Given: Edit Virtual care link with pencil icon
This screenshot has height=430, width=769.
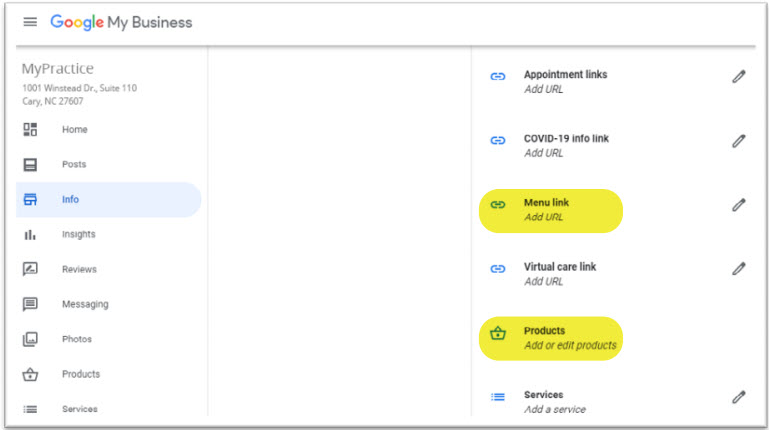Looking at the screenshot, I should (x=739, y=269).
